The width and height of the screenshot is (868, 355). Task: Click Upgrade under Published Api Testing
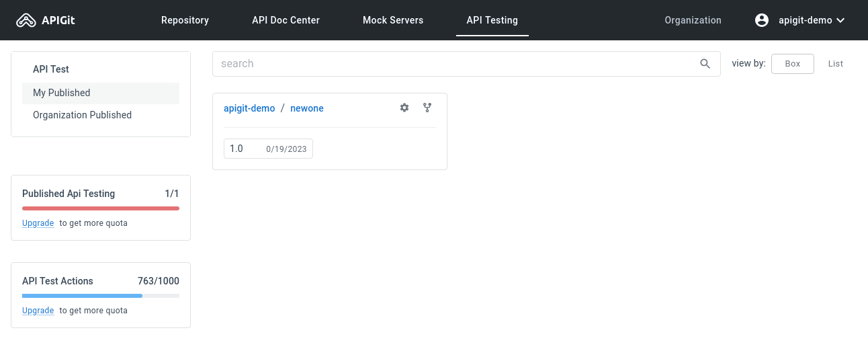tap(38, 223)
